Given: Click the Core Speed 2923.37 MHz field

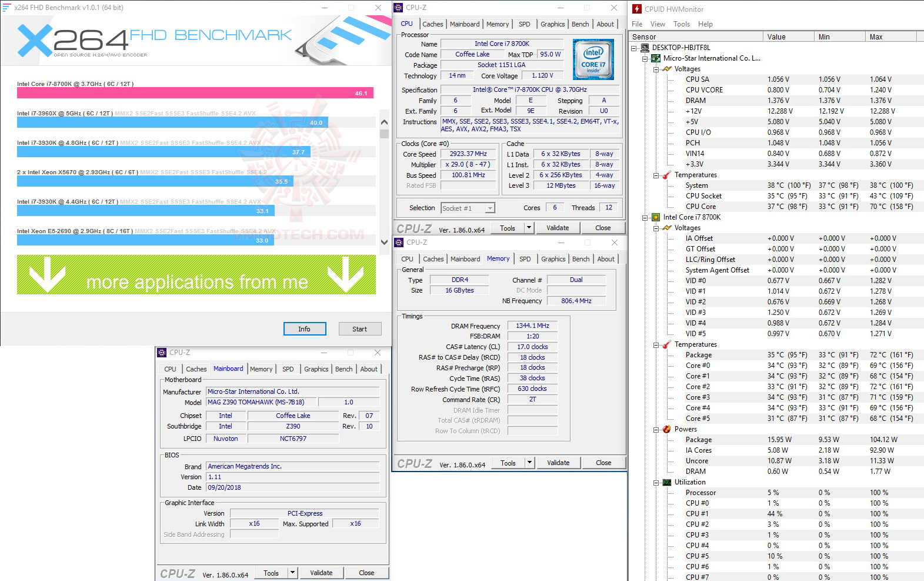Looking at the screenshot, I should click(x=468, y=154).
